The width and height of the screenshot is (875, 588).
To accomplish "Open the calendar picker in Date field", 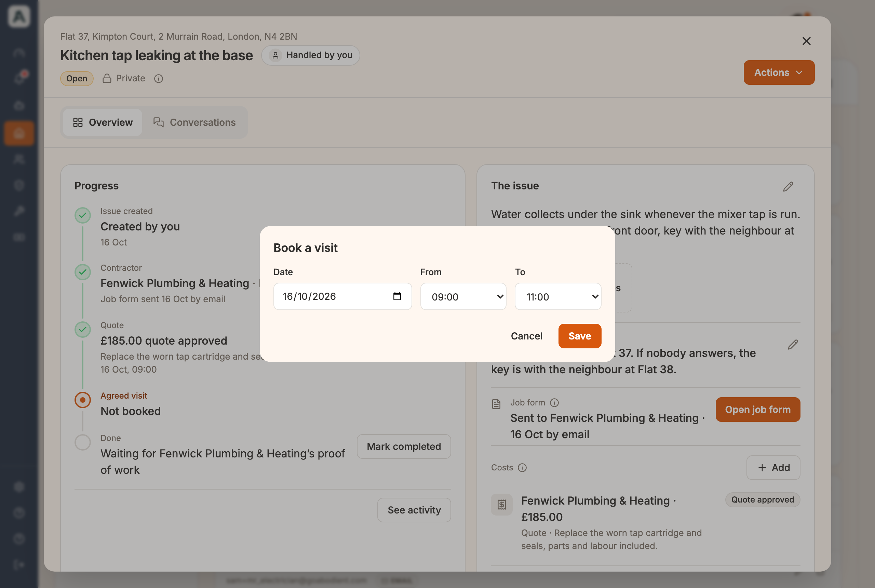I will tap(396, 296).
